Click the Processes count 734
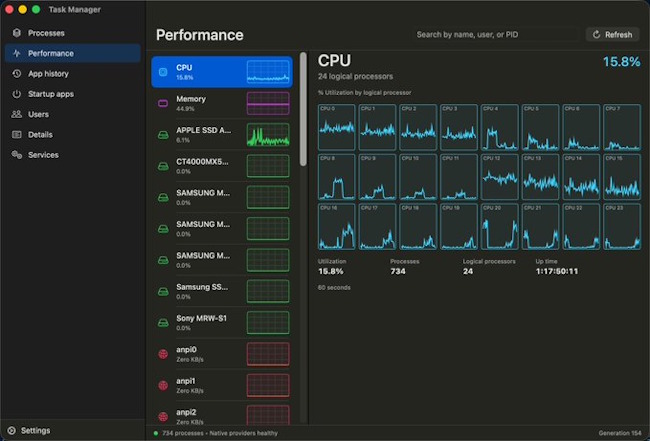650x441 pixels. [398, 271]
